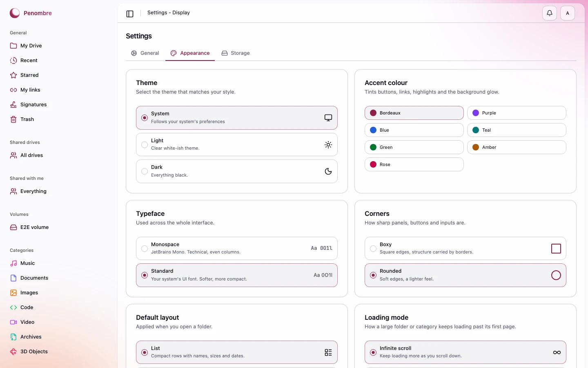Image resolution: width=588 pixels, height=368 pixels.
Task: Open the account avatar menu
Action: (x=568, y=13)
